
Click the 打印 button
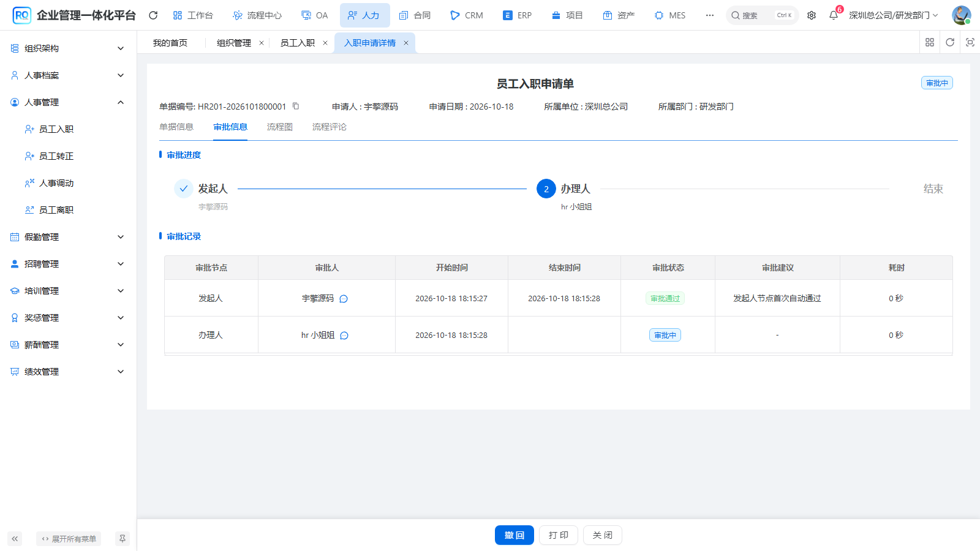tap(559, 535)
